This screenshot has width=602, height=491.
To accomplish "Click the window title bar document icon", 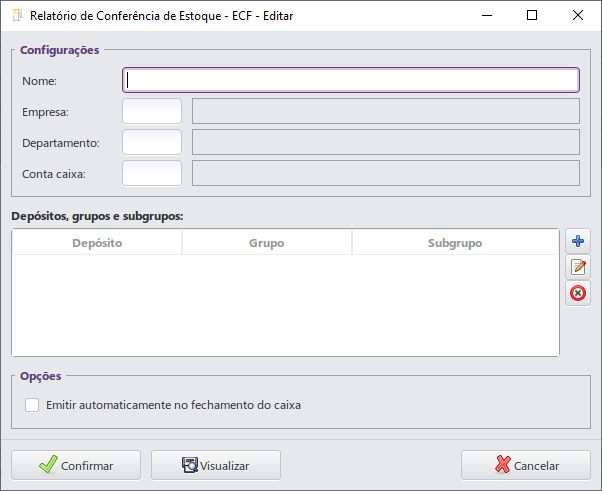I will [16, 16].
